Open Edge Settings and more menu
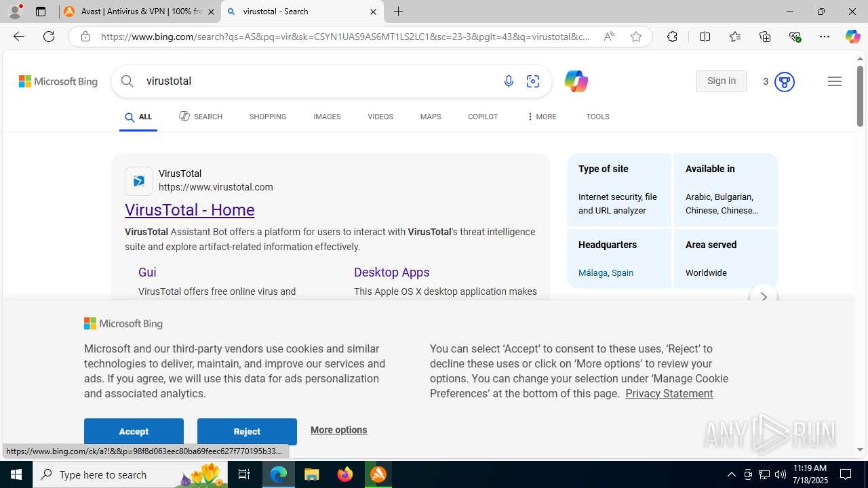The height and width of the screenshot is (488, 868). pyautogui.click(x=824, y=37)
